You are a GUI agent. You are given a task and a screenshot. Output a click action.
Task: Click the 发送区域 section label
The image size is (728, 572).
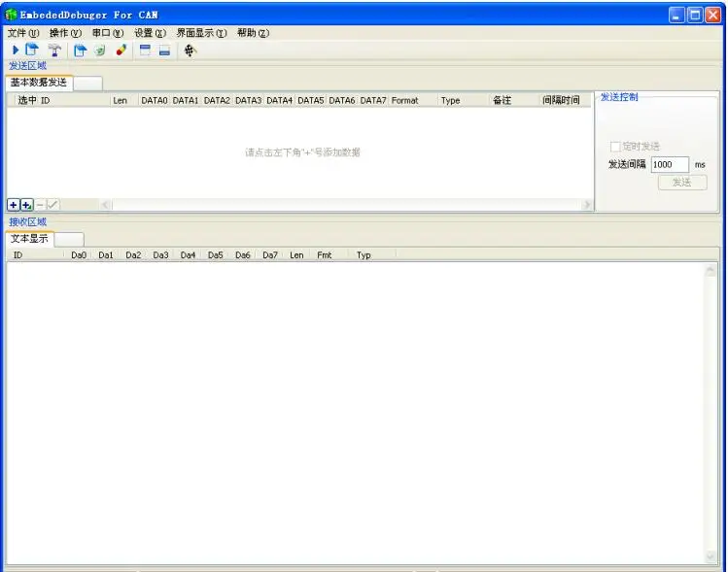27,65
